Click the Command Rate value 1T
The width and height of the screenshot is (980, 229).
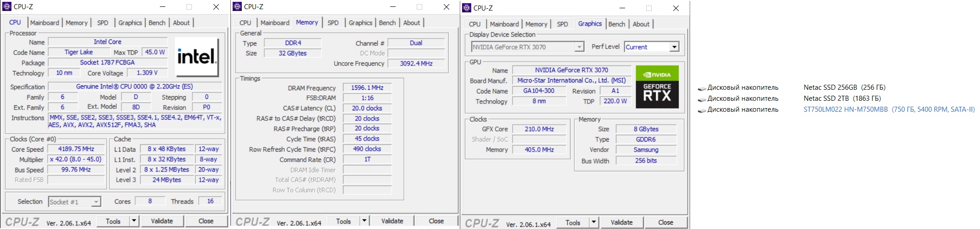coord(367,159)
